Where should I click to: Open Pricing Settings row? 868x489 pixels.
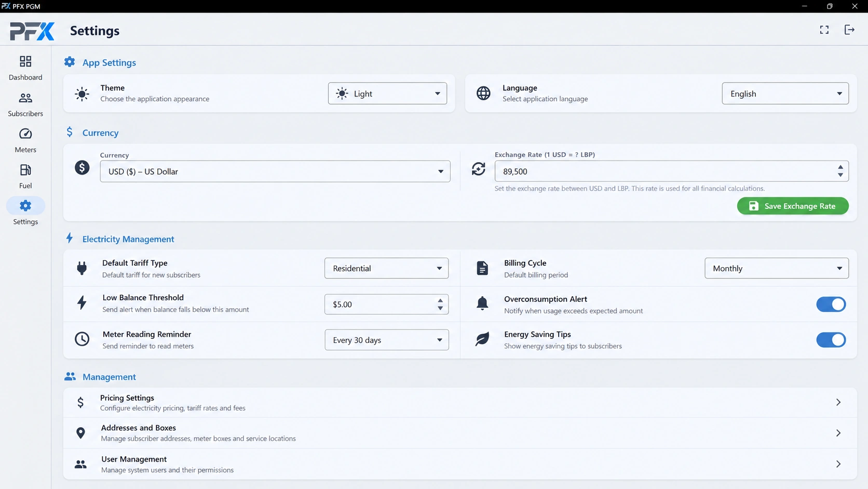tap(460, 402)
